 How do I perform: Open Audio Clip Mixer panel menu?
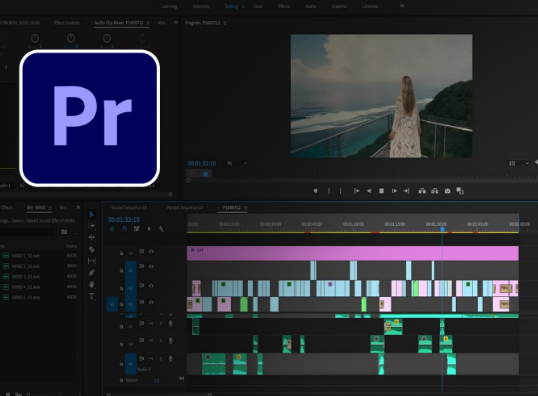click(148, 23)
